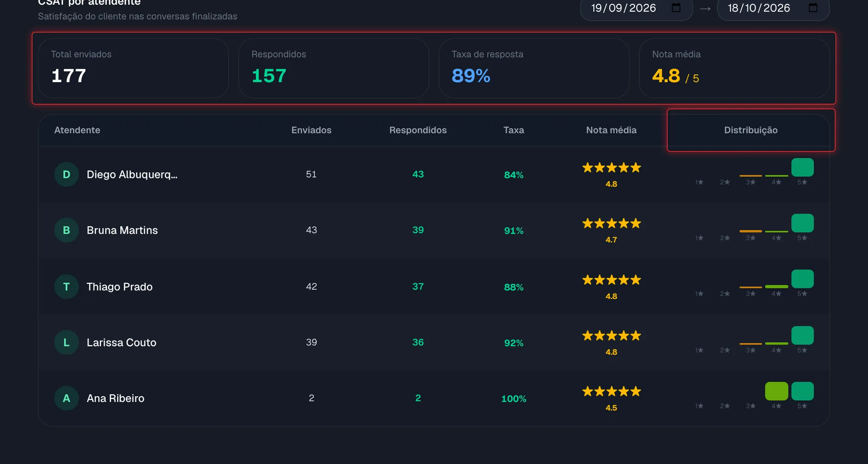Click Bruna Martins' B avatar
Image resolution: width=868 pixels, height=464 pixels.
click(66, 230)
